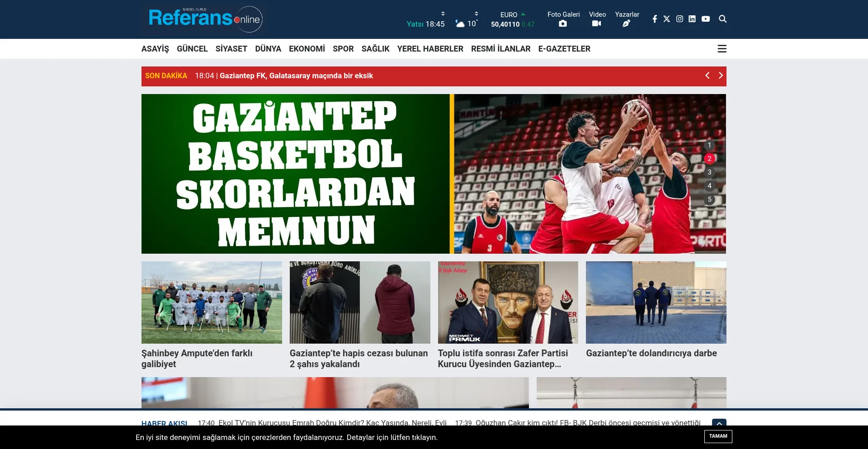Switch to the EKONOMİ section

click(x=307, y=48)
